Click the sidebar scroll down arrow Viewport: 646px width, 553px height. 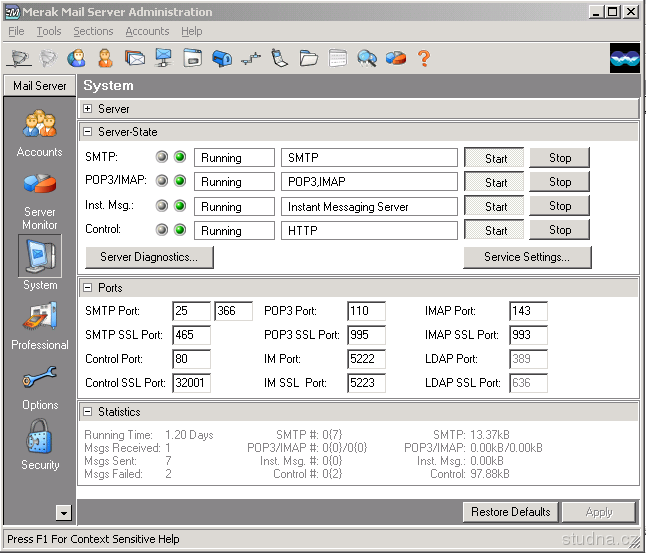(x=64, y=513)
